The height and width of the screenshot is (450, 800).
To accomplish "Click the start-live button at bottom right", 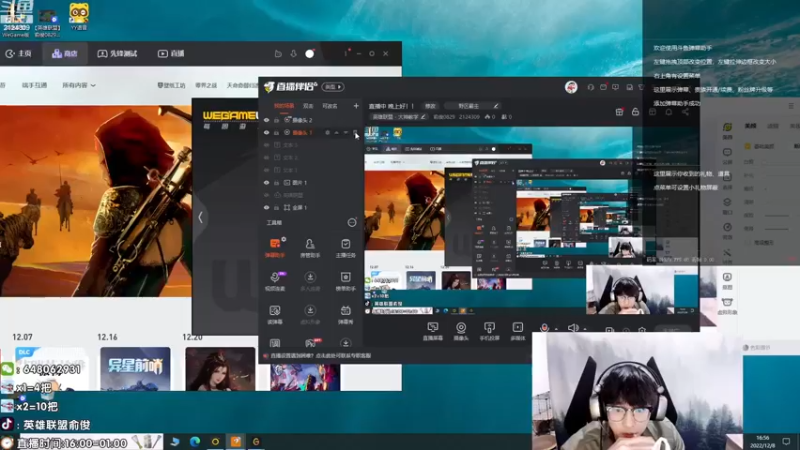I will click(672, 330).
